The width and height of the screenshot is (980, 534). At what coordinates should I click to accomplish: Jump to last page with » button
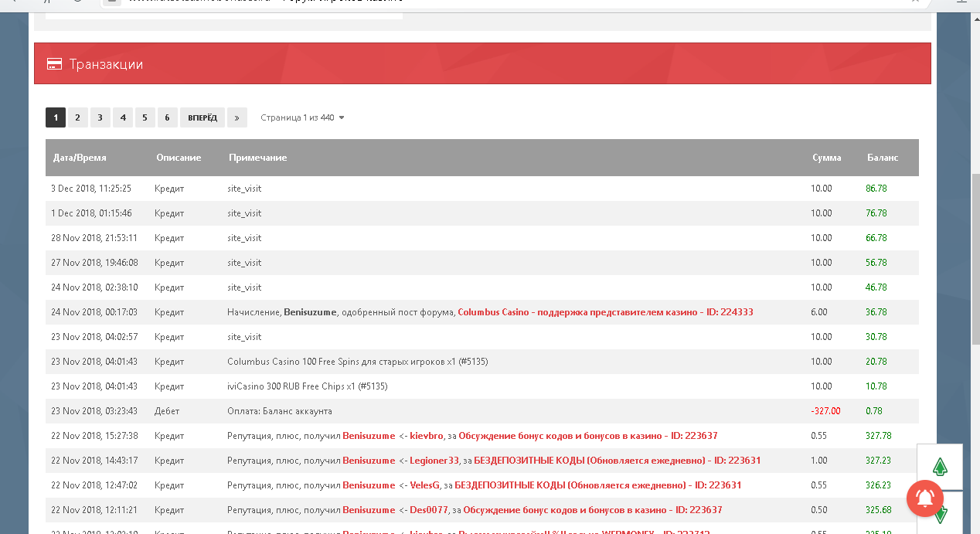tap(237, 117)
